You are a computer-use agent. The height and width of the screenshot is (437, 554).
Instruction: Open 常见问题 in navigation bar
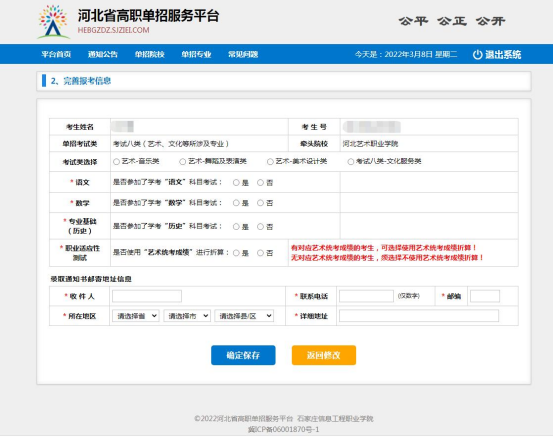click(x=243, y=54)
